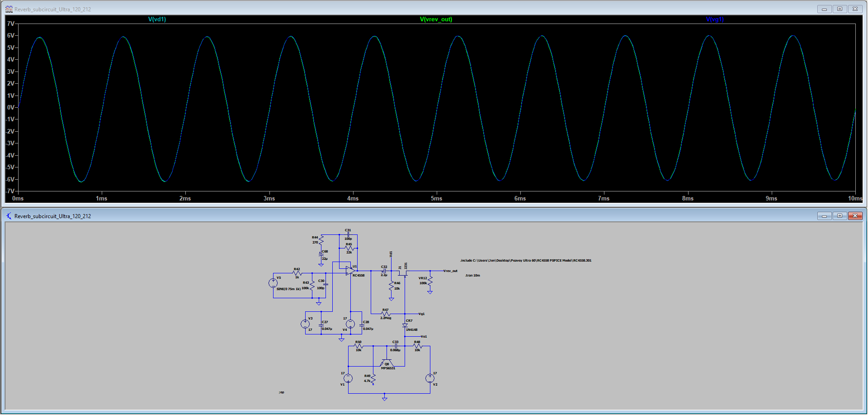Select the V(vrev_out) trace label
The height and width of the screenshot is (415, 868).
coord(436,19)
